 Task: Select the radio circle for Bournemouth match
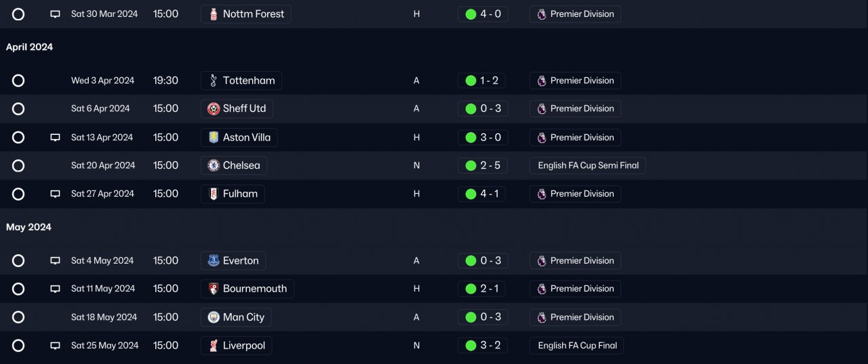(18, 289)
